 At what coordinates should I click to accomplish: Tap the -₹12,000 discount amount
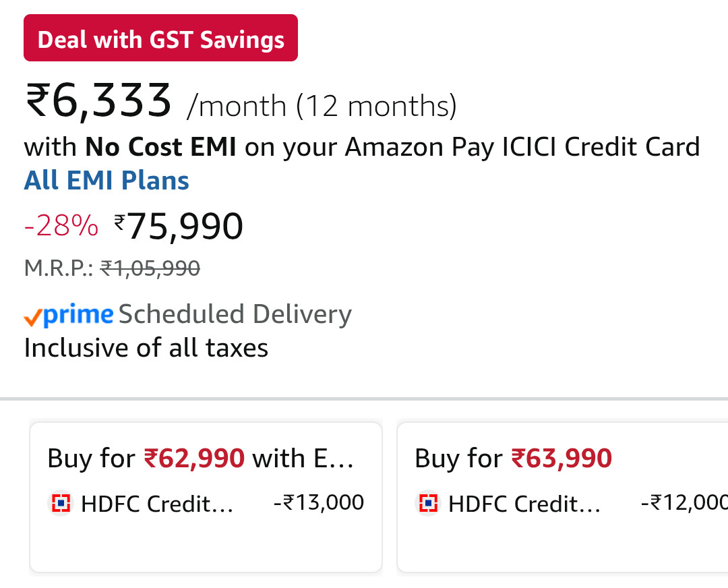pyautogui.click(x=684, y=502)
